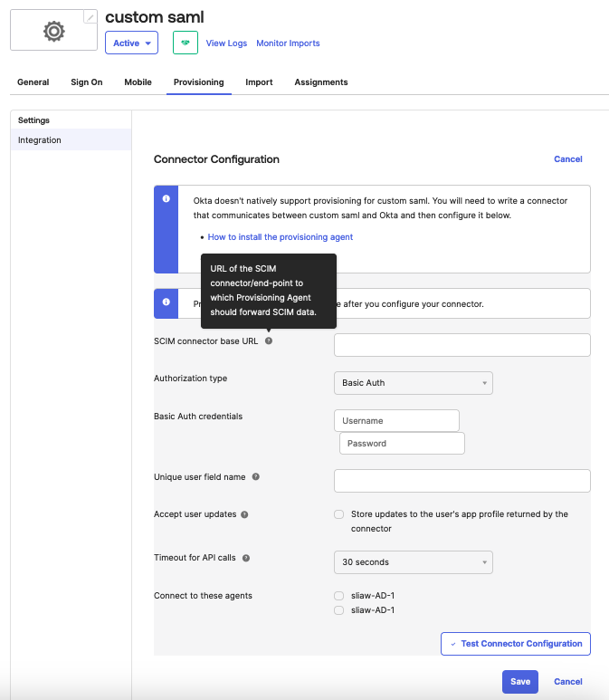Click the SCIM connector base URL field

[462, 345]
